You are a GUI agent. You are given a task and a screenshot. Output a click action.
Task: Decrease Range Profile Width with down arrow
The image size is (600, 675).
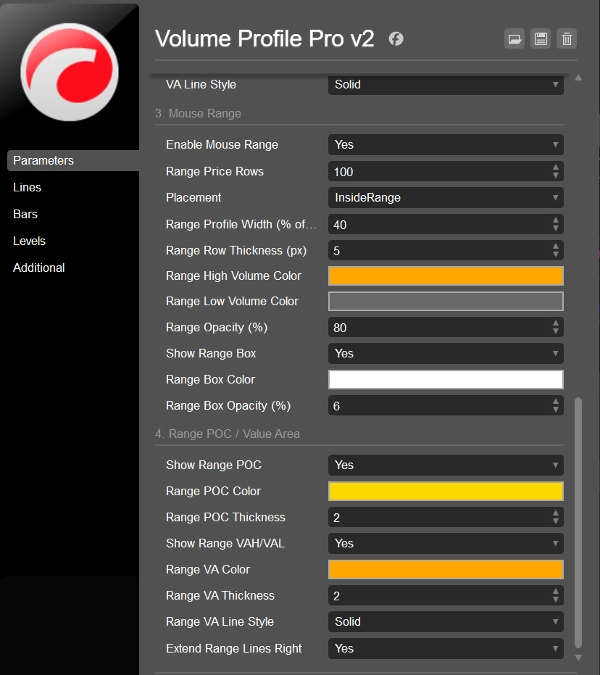coord(556,229)
